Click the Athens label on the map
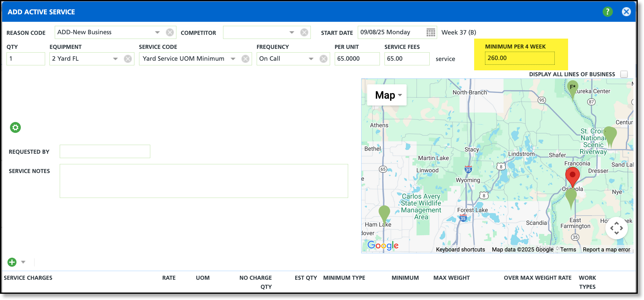644x300 pixels. tap(379, 125)
